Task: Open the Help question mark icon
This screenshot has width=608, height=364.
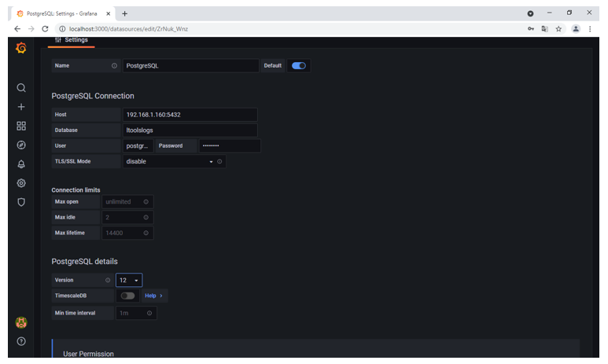Action: click(21, 341)
